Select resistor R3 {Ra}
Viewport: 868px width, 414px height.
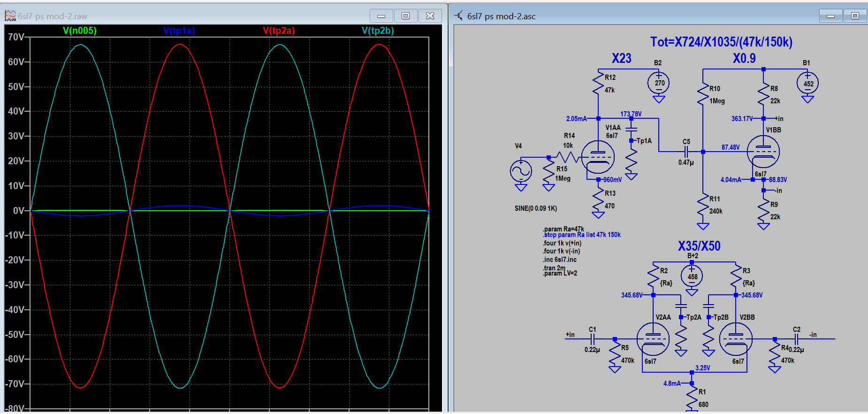click(x=736, y=276)
